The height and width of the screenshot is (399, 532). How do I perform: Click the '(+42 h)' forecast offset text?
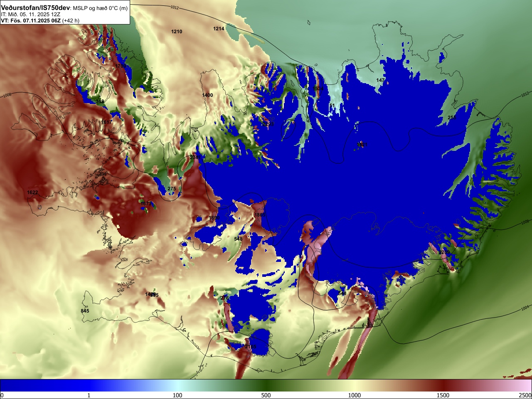[x=71, y=20]
